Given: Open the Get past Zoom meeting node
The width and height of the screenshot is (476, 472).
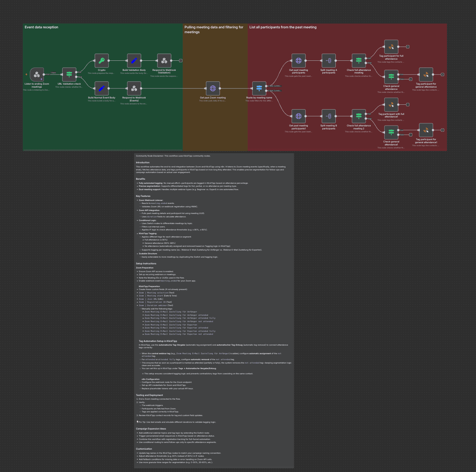Looking at the screenshot, I should pos(213,88).
